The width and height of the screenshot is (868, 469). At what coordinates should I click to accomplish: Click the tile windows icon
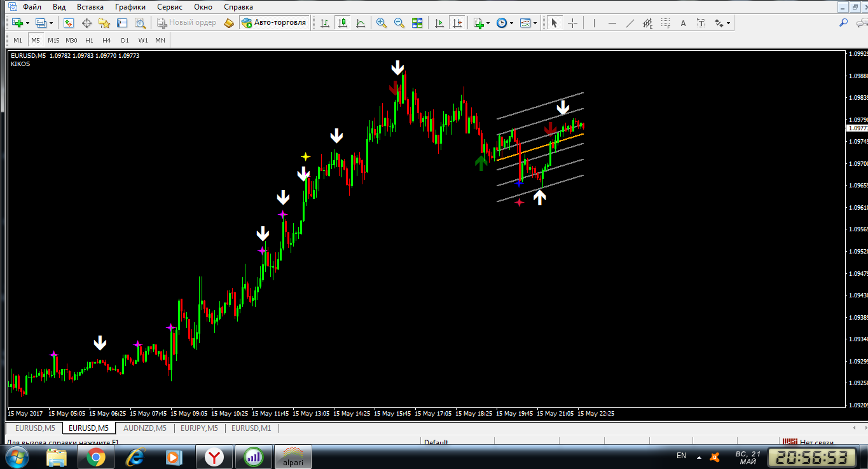tap(417, 23)
